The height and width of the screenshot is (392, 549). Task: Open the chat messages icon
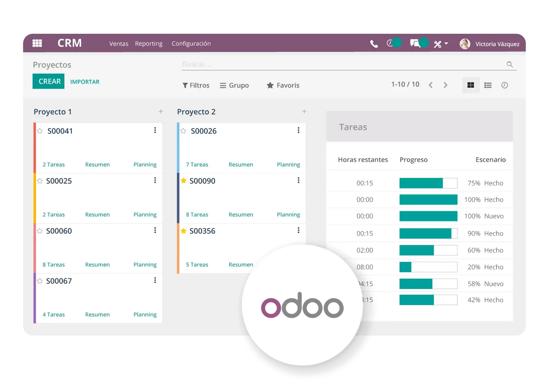coord(415,43)
